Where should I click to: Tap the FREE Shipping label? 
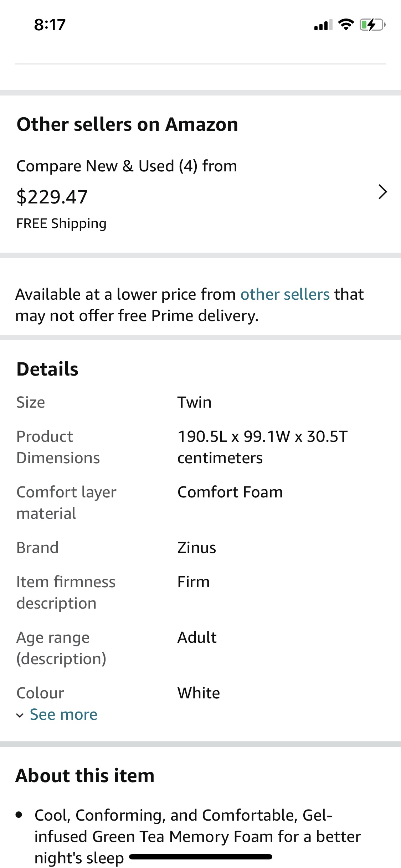(x=61, y=224)
